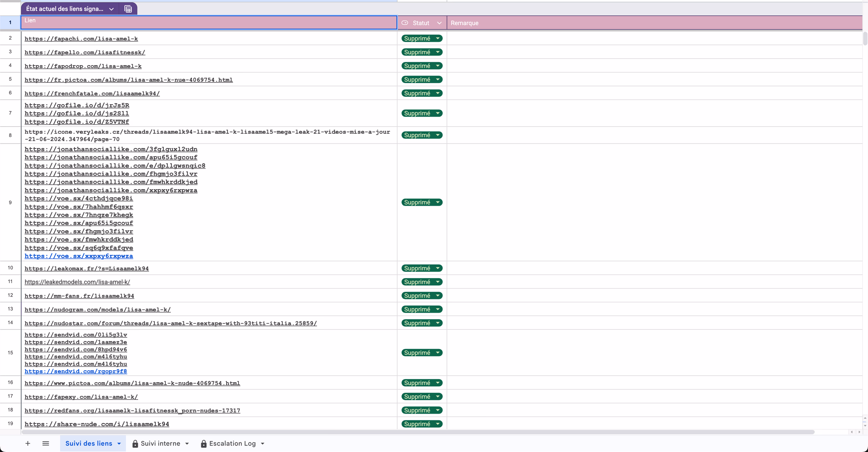Click the Statut column type icon
Image resolution: width=868 pixels, height=452 pixels.
coord(405,23)
